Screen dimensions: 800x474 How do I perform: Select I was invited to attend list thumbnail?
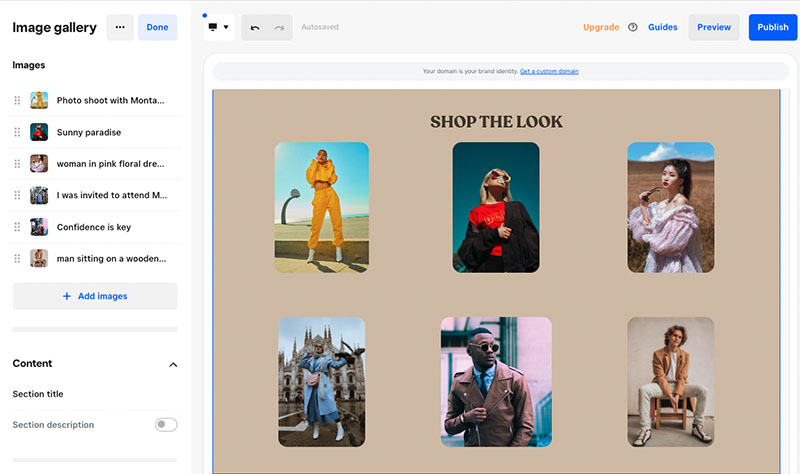(39, 195)
